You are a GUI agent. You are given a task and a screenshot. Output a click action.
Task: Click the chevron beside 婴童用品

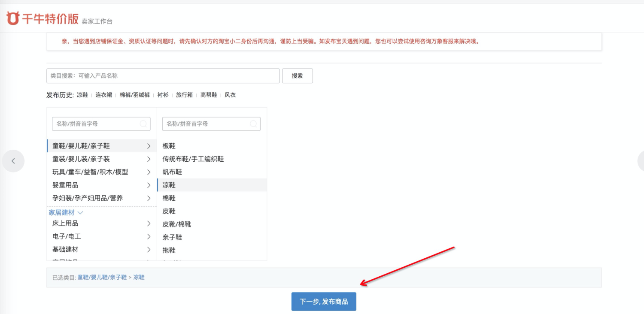pyautogui.click(x=149, y=185)
